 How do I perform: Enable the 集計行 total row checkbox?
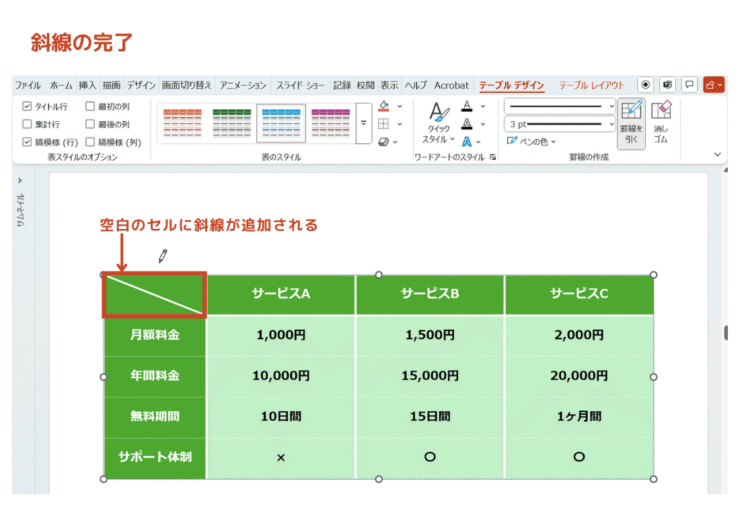click(27, 124)
